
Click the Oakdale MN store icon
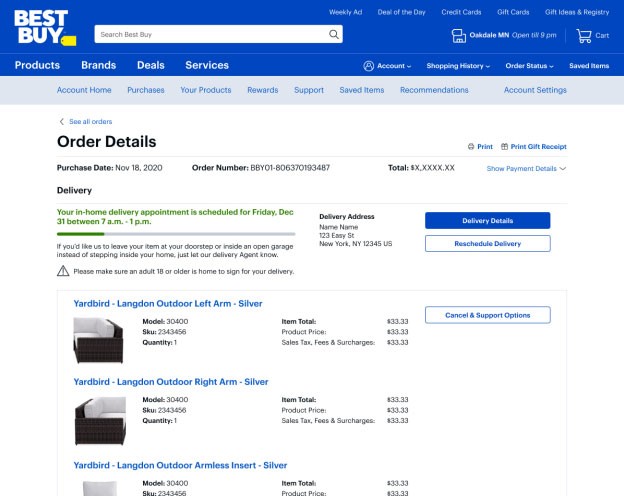pos(458,36)
